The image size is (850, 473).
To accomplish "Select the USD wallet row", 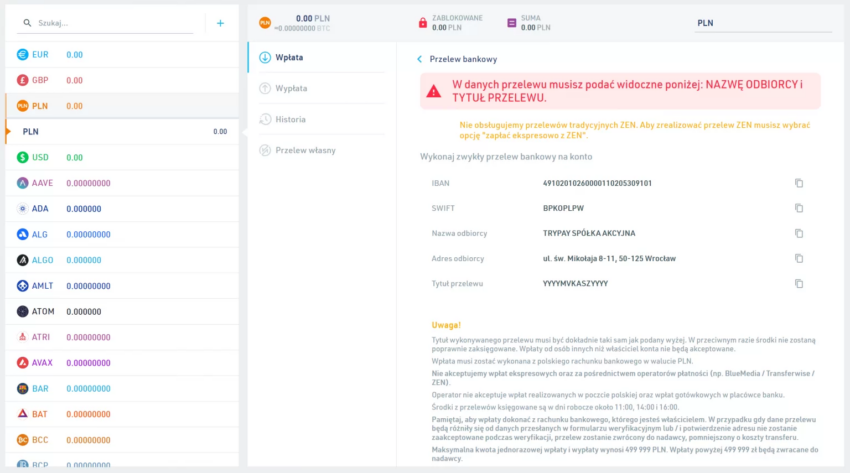I will click(x=122, y=157).
